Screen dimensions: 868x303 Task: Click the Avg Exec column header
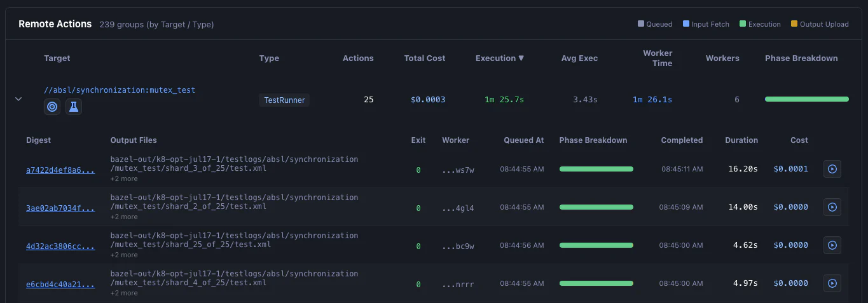tap(579, 58)
